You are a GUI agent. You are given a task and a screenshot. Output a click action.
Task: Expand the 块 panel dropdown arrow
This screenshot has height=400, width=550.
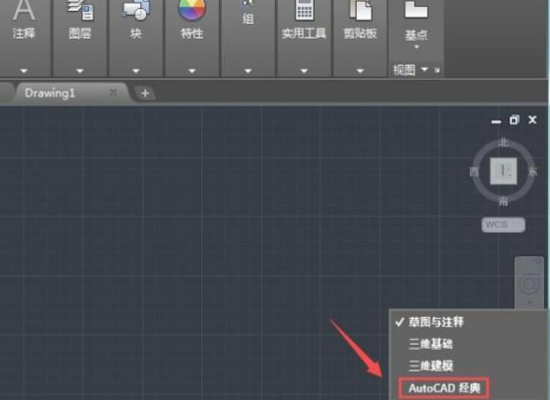(x=136, y=71)
